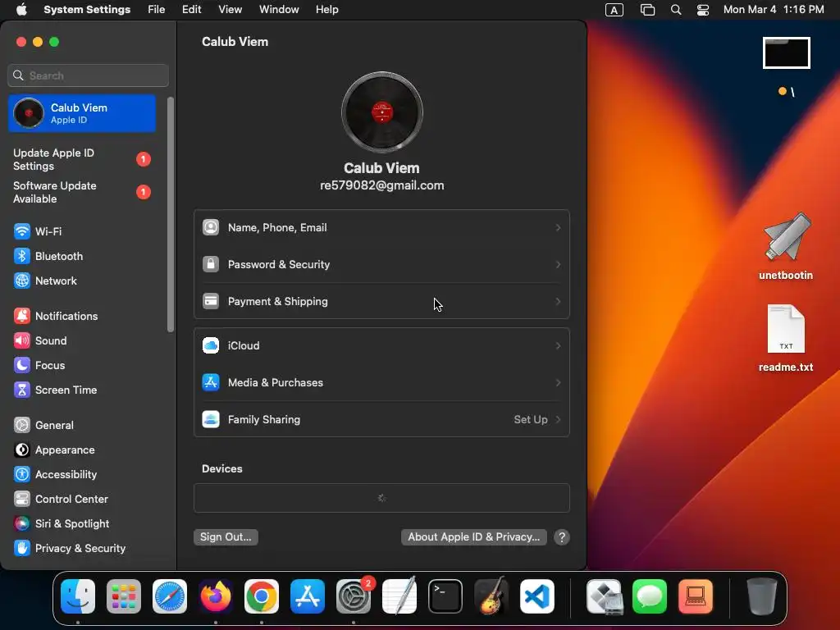This screenshot has width=840, height=630.
Task: Open App Store from the Dock
Action: click(x=308, y=596)
